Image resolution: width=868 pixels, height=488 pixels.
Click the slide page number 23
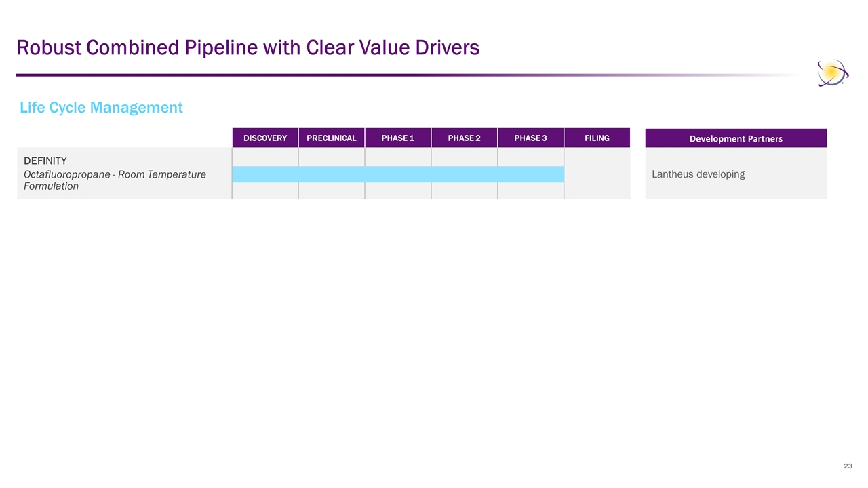(847, 466)
